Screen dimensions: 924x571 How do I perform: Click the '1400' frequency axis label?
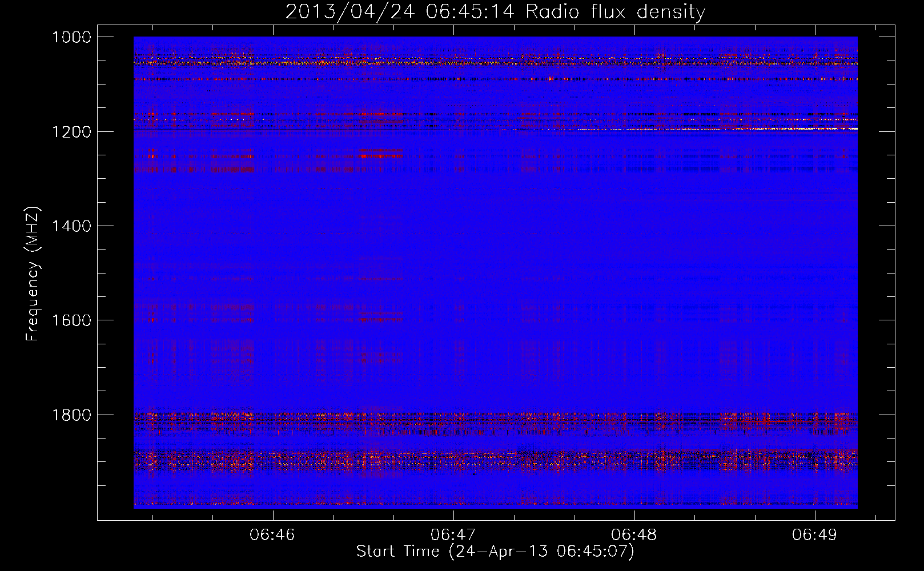71,226
